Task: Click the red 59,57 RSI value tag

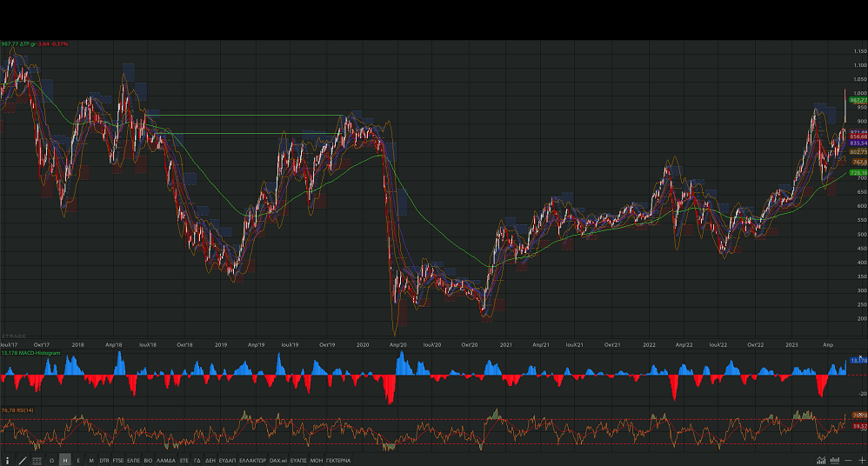Action: (x=859, y=426)
